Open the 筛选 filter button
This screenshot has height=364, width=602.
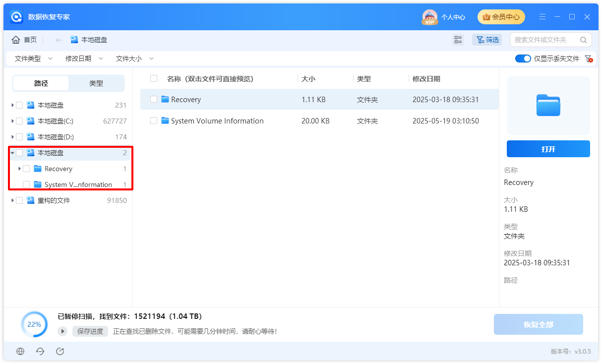pyautogui.click(x=487, y=40)
